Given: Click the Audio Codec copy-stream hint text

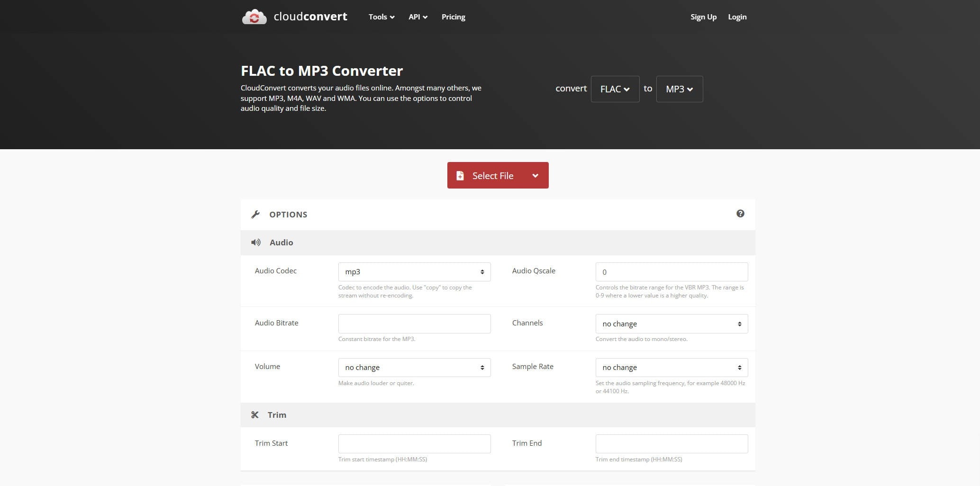Looking at the screenshot, I should click(405, 291).
